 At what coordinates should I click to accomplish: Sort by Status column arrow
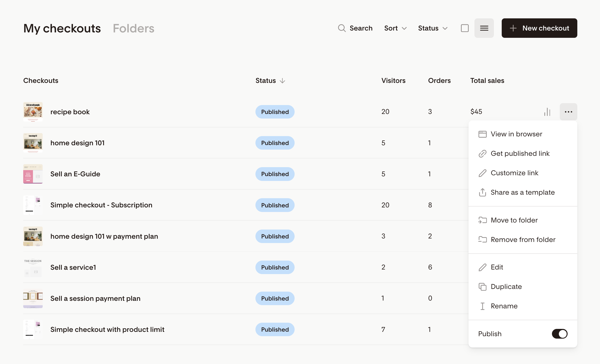pos(282,81)
